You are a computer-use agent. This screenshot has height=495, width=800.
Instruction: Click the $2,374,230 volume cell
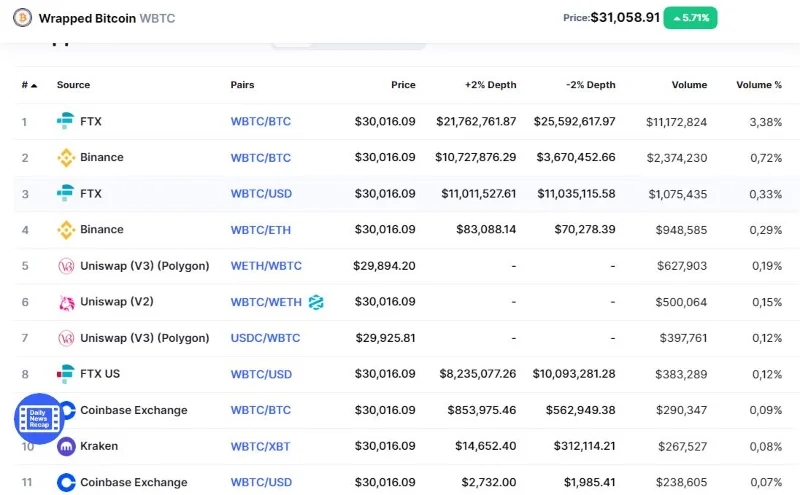click(677, 158)
